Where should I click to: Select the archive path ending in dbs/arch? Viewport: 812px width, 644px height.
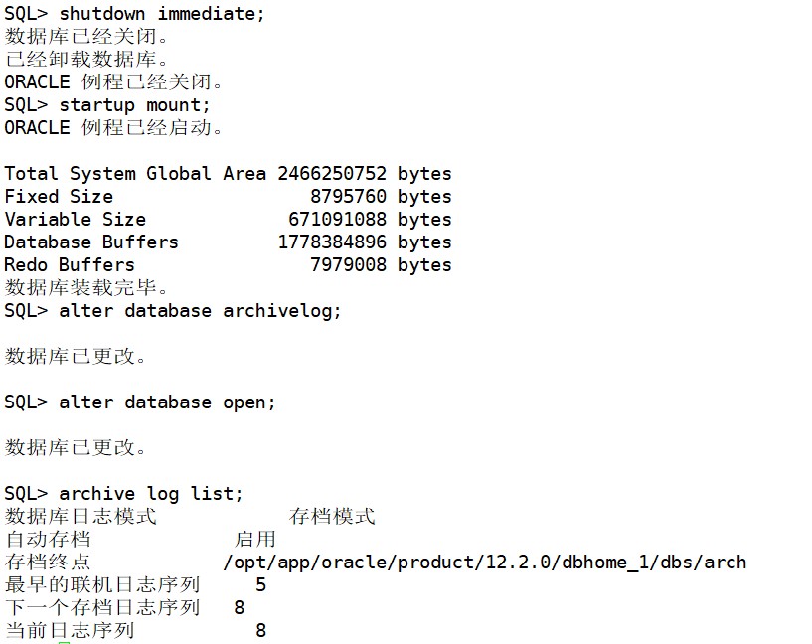(x=485, y=563)
